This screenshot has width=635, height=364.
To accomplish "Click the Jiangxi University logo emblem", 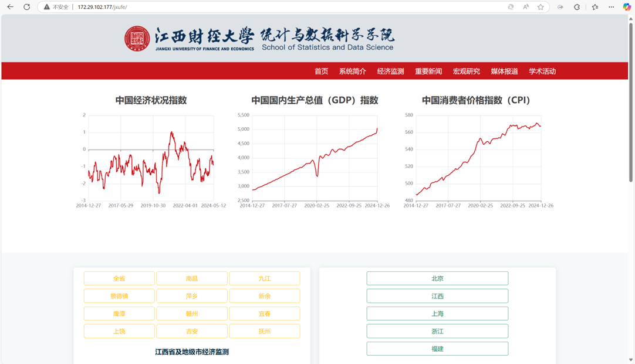I will [x=137, y=39].
